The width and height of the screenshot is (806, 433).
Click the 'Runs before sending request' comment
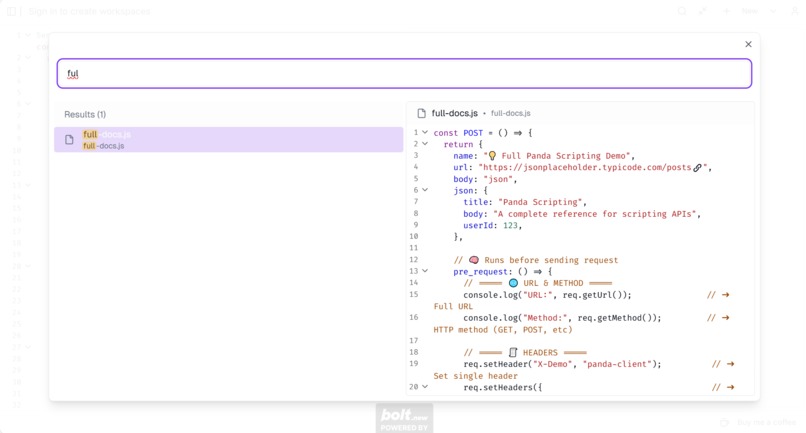pos(551,260)
